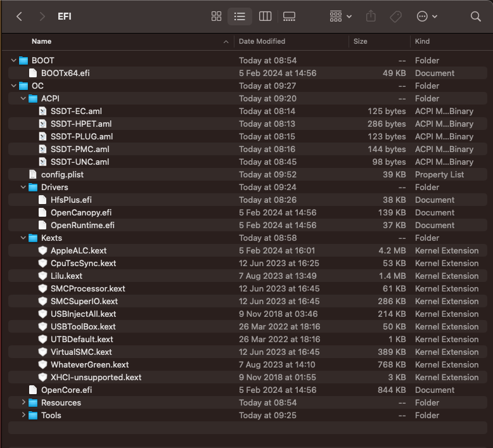
Task: Select BOOTx64.efi document icon
Action: click(33, 73)
